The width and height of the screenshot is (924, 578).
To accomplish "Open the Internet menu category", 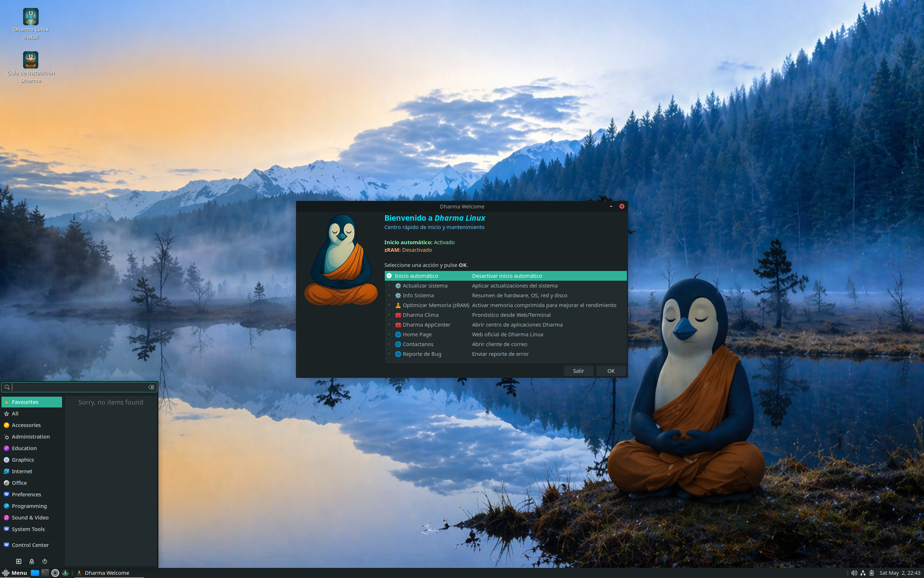I will (32, 471).
